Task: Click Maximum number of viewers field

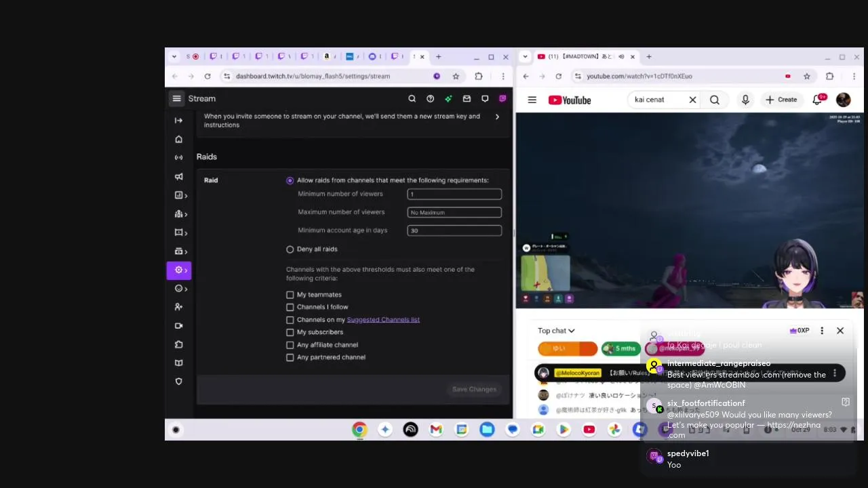Action: click(454, 212)
